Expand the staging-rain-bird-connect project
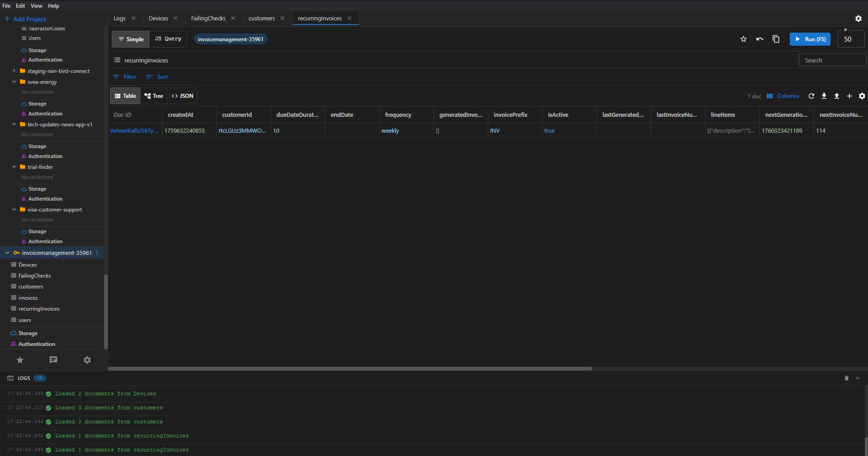 tap(14, 71)
